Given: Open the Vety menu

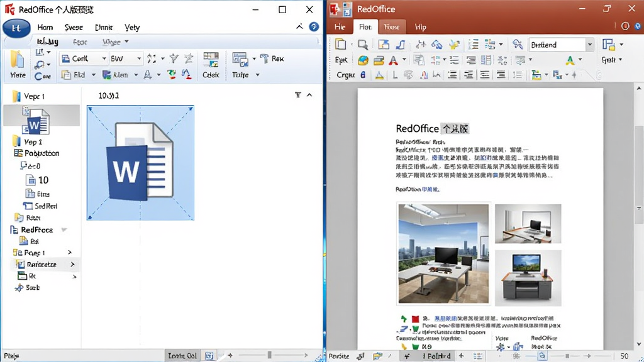Looking at the screenshot, I should (132, 28).
